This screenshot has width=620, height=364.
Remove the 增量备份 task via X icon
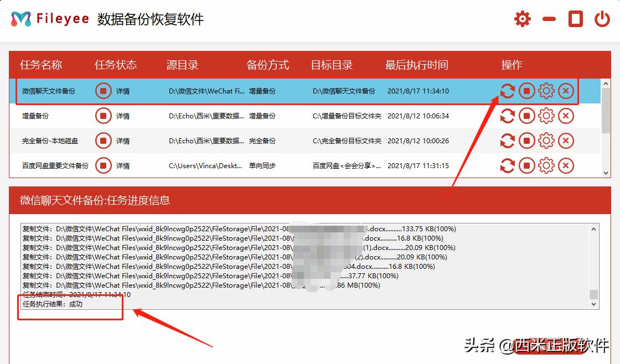click(565, 116)
